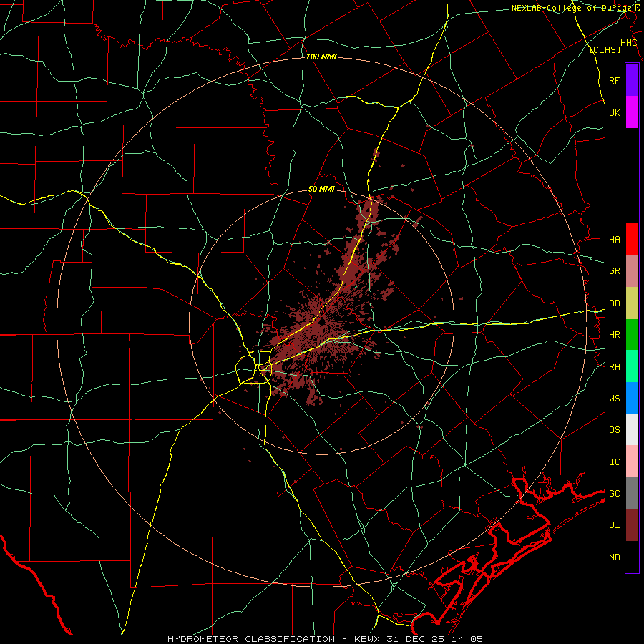Click the 50 NMI range ring label
Image resolution: width=644 pixels, height=644 pixels.
pyautogui.click(x=321, y=190)
